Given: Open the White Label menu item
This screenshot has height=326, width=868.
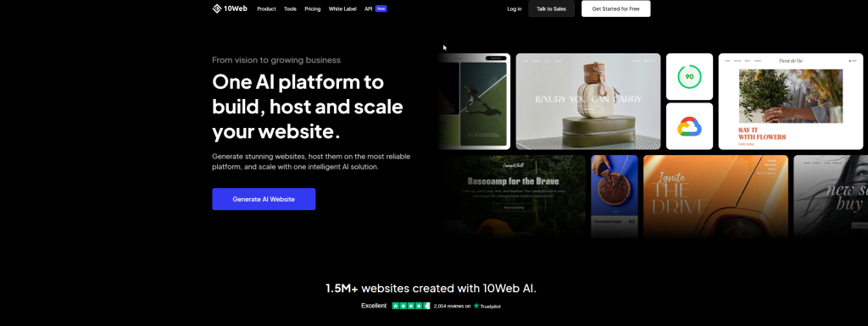Looking at the screenshot, I should pos(342,8).
